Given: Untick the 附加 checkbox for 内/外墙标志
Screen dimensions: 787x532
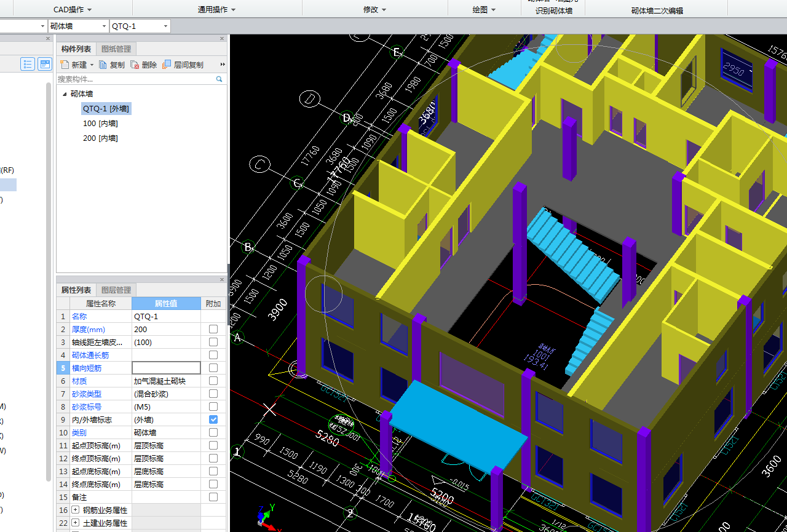Looking at the screenshot, I should coord(213,419).
